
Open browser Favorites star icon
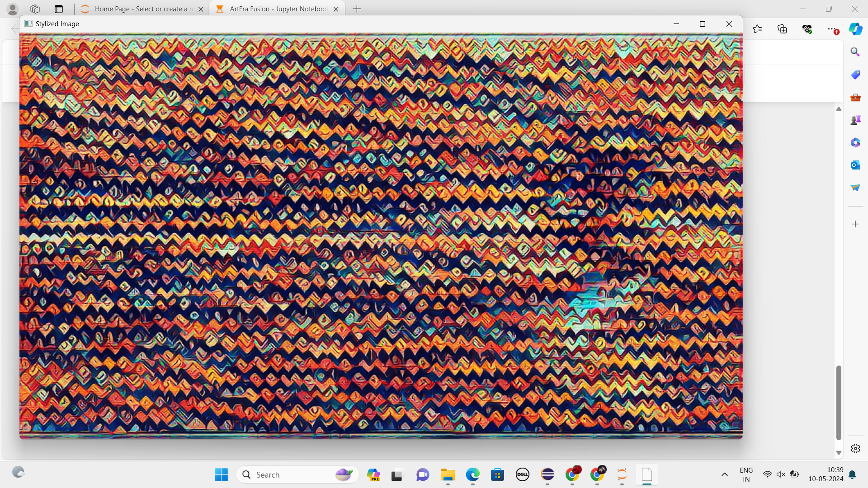pos(757,29)
